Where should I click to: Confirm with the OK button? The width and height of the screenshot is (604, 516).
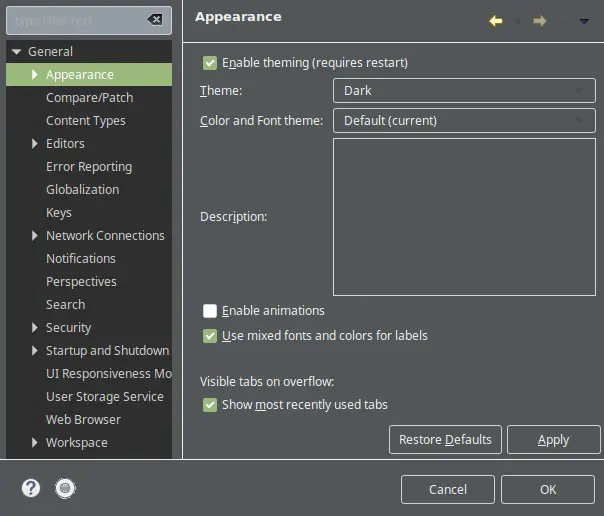548,489
